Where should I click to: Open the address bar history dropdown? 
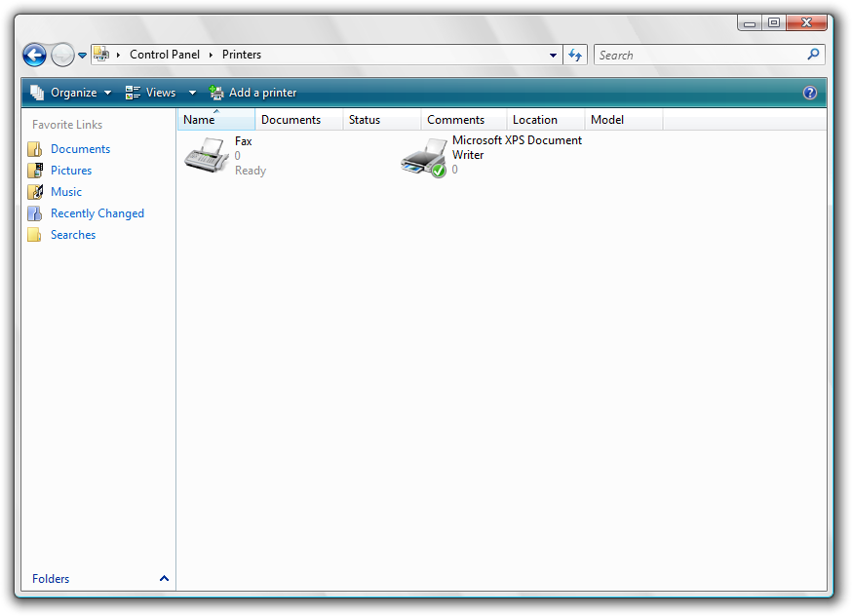click(x=553, y=55)
